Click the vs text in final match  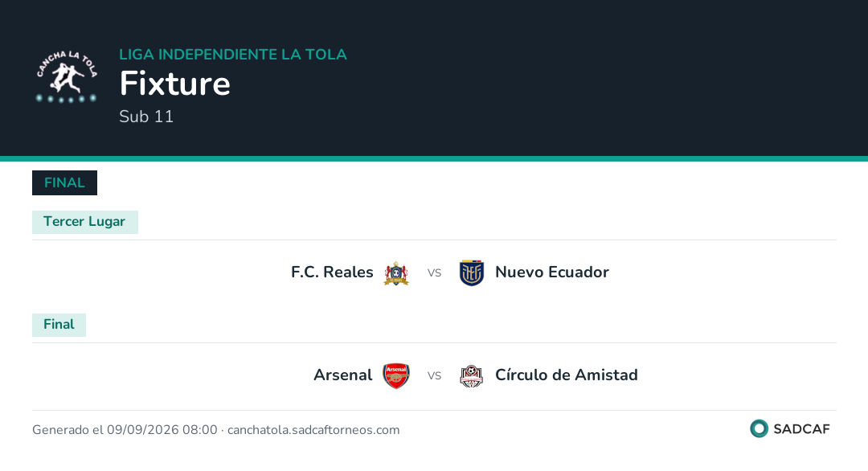tap(434, 376)
